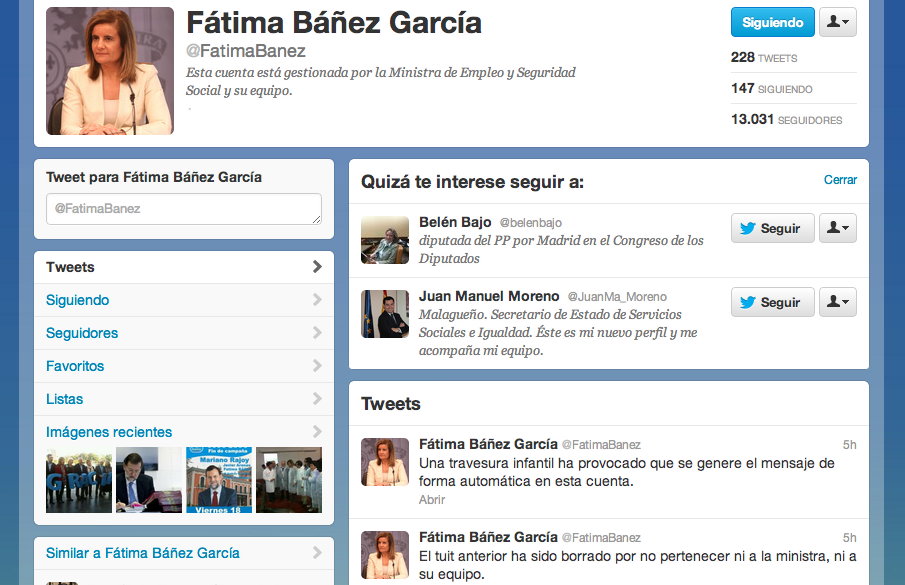
Task: Expand the Similar a Fátima Báñez García panel
Action: (318, 553)
